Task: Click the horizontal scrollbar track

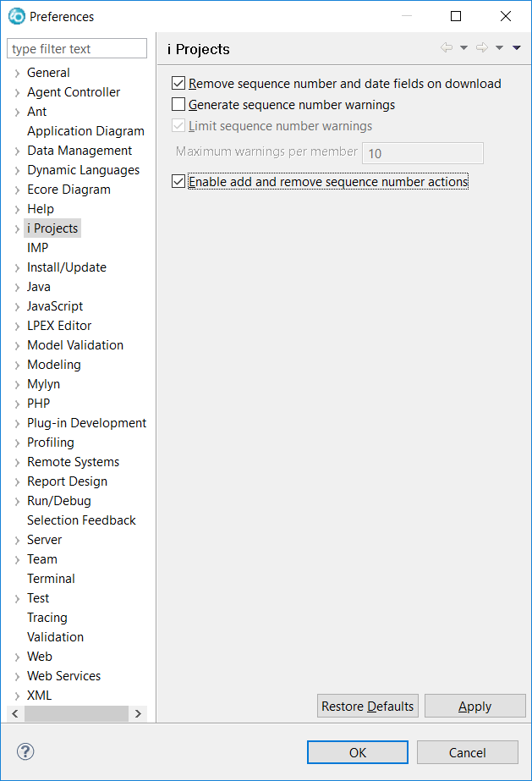Action: [x=76, y=713]
